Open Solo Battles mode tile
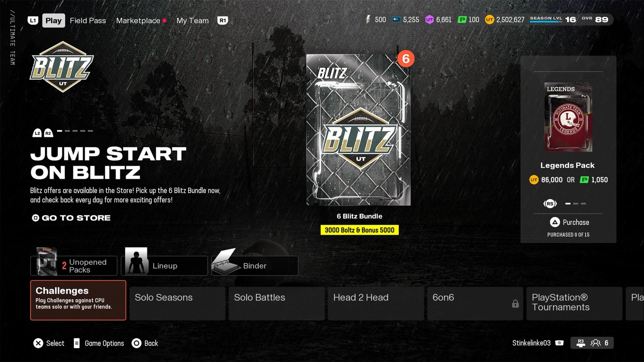 tap(277, 304)
